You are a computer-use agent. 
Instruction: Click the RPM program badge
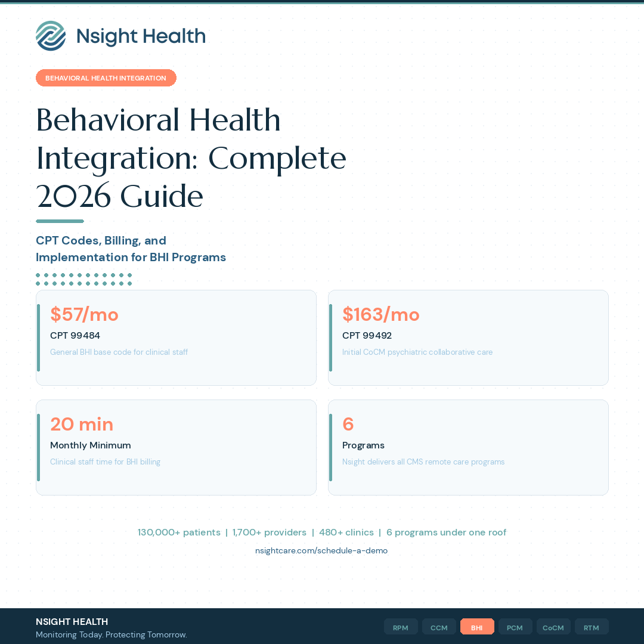(x=401, y=627)
